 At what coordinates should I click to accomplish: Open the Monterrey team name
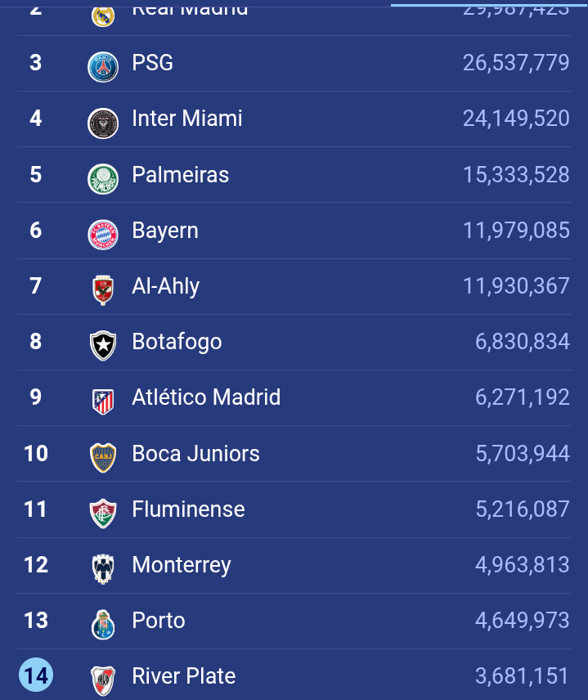point(182,566)
